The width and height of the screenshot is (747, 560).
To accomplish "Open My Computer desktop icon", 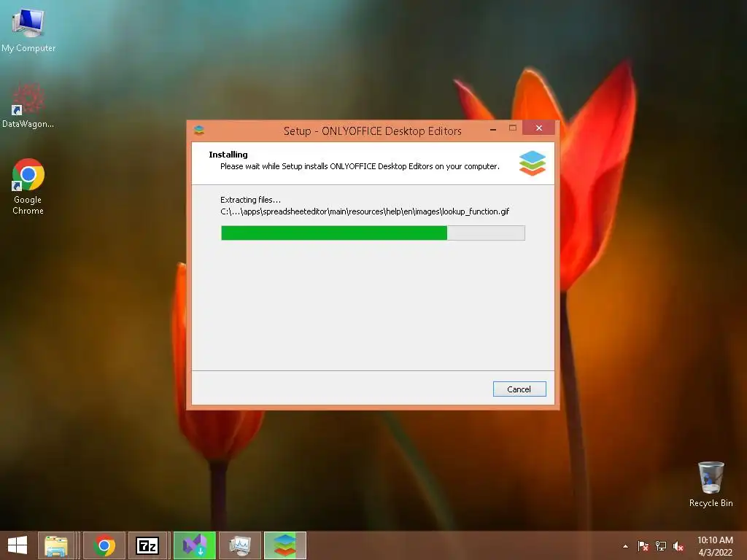I will [28, 30].
